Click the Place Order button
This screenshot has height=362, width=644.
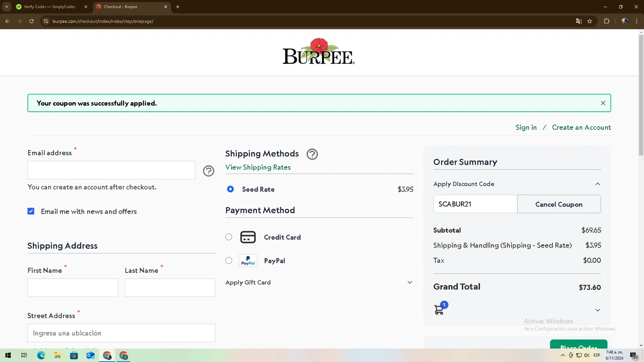click(x=579, y=344)
